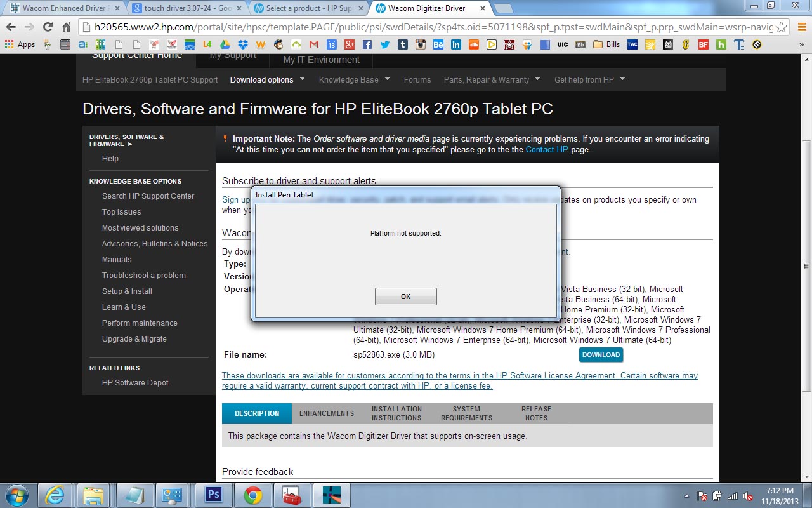Open the My IT Environment tab
Image resolution: width=812 pixels, height=508 pixels.
point(321,60)
